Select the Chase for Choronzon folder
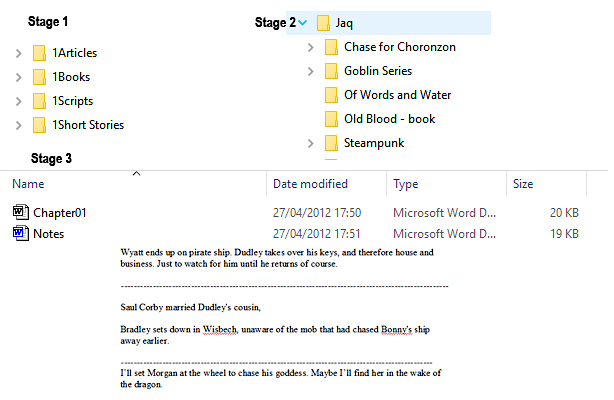The image size is (614, 400). coord(399,47)
